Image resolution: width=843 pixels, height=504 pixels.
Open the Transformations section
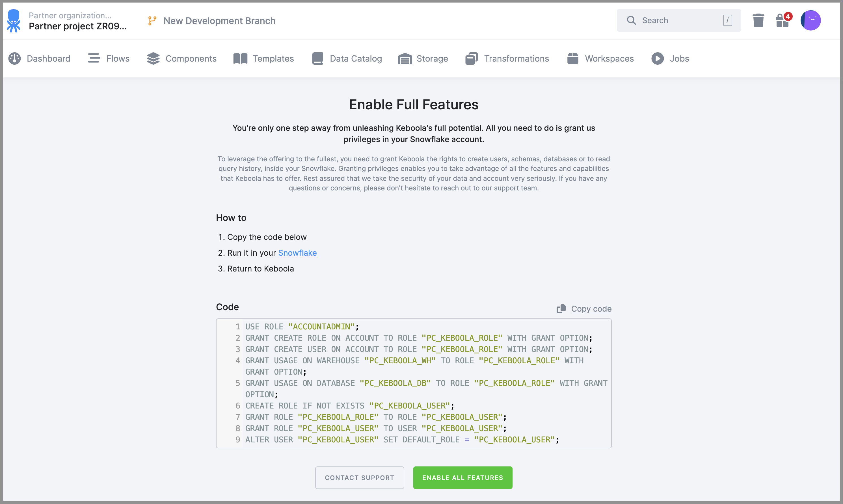[507, 58]
